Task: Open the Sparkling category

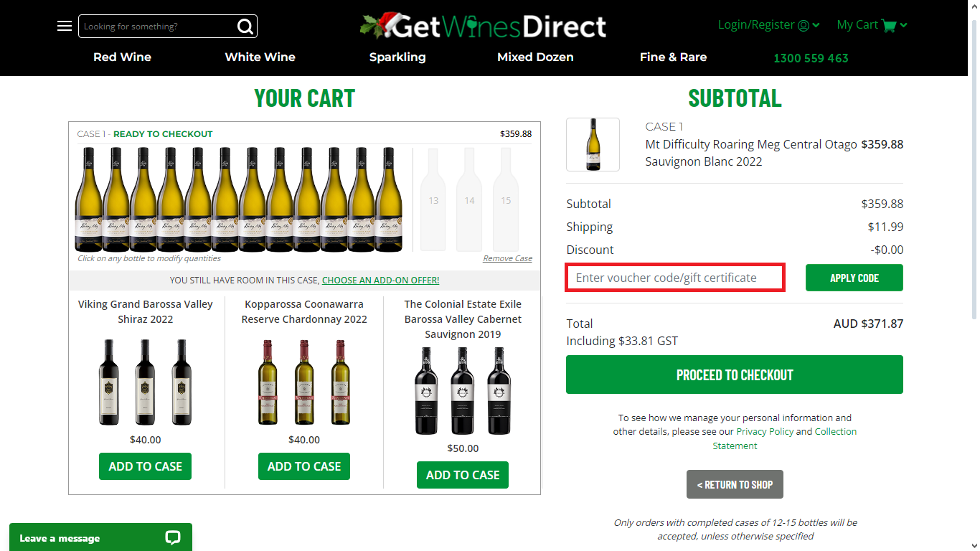Action: click(397, 57)
